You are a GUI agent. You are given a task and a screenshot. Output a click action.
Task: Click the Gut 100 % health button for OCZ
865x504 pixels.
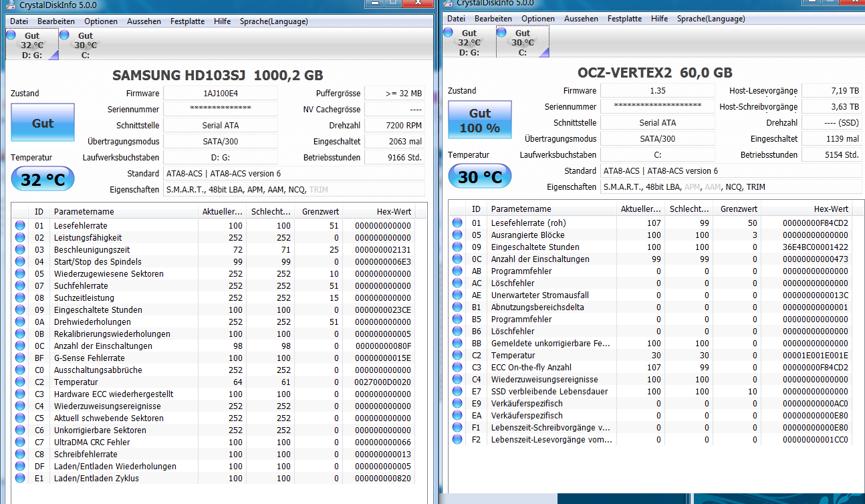coord(480,120)
